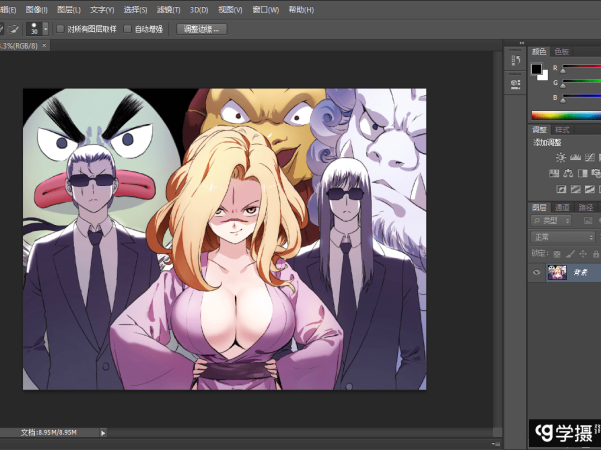Click the B channel slider handle
The height and width of the screenshot is (450, 601).
[563, 100]
